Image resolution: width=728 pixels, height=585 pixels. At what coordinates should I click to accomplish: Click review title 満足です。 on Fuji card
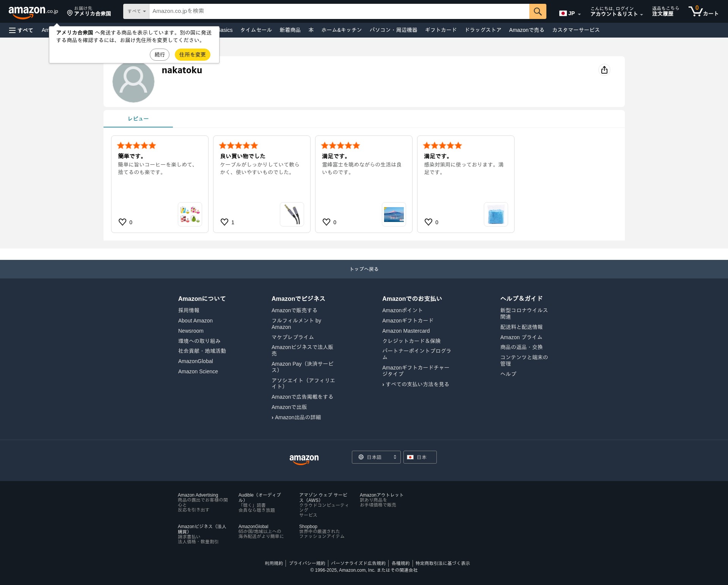tap(335, 156)
